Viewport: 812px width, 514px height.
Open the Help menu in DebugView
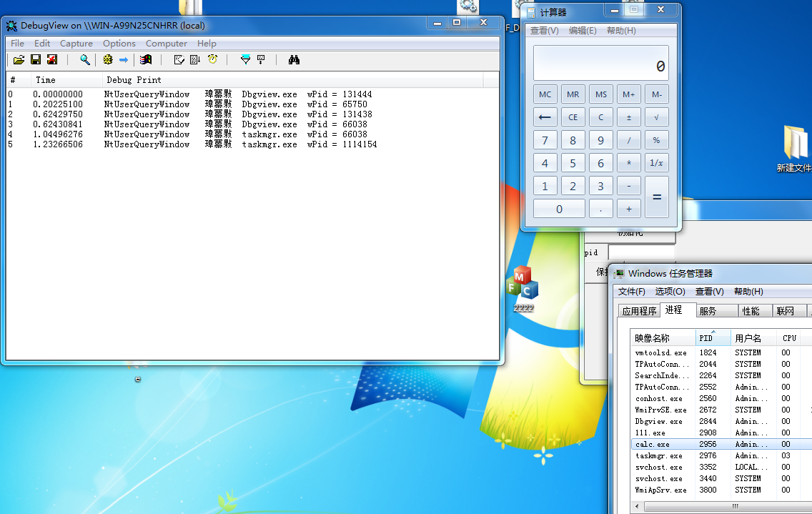207,44
